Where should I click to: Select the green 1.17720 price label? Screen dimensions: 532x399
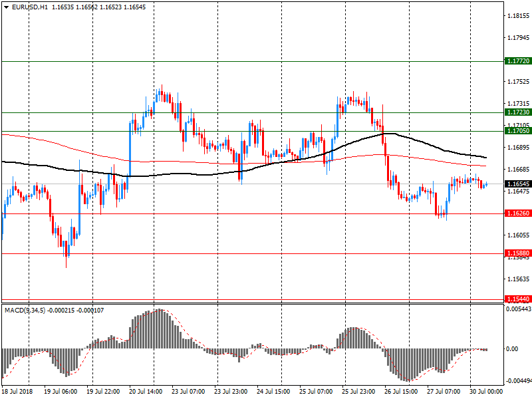(x=517, y=61)
